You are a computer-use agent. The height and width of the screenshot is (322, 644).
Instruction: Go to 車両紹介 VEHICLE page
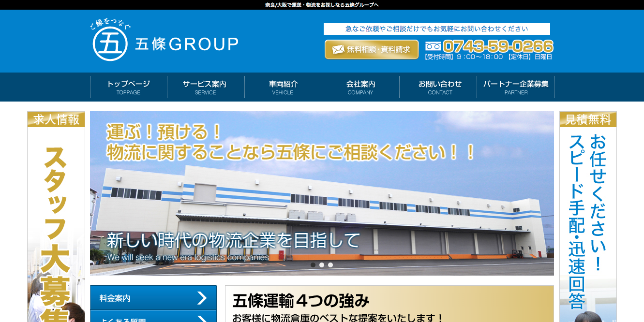tap(283, 87)
